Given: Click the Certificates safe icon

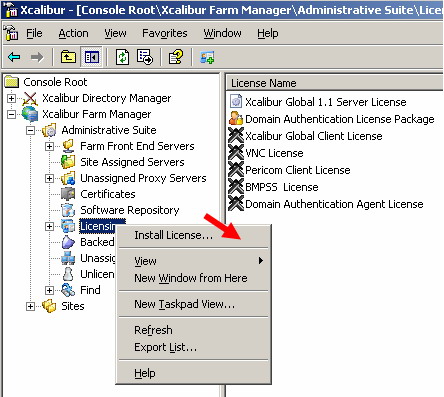Looking at the screenshot, I should coord(68,194).
